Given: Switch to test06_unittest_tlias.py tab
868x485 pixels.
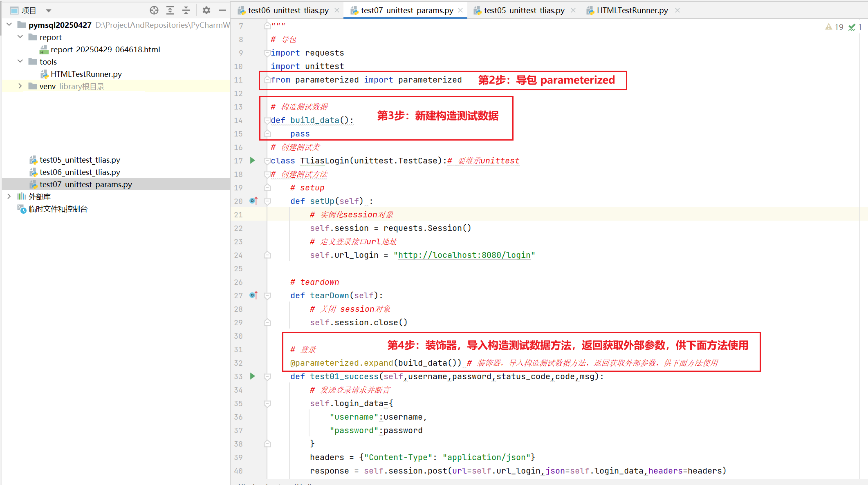Looking at the screenshot, I should pos(288,11).
